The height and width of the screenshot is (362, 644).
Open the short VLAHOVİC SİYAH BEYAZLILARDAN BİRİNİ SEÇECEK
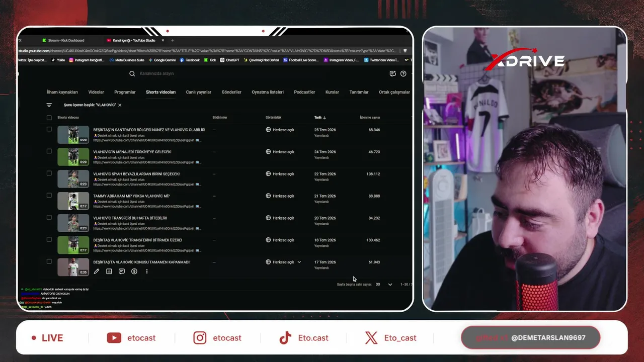(x=136, y=174)
